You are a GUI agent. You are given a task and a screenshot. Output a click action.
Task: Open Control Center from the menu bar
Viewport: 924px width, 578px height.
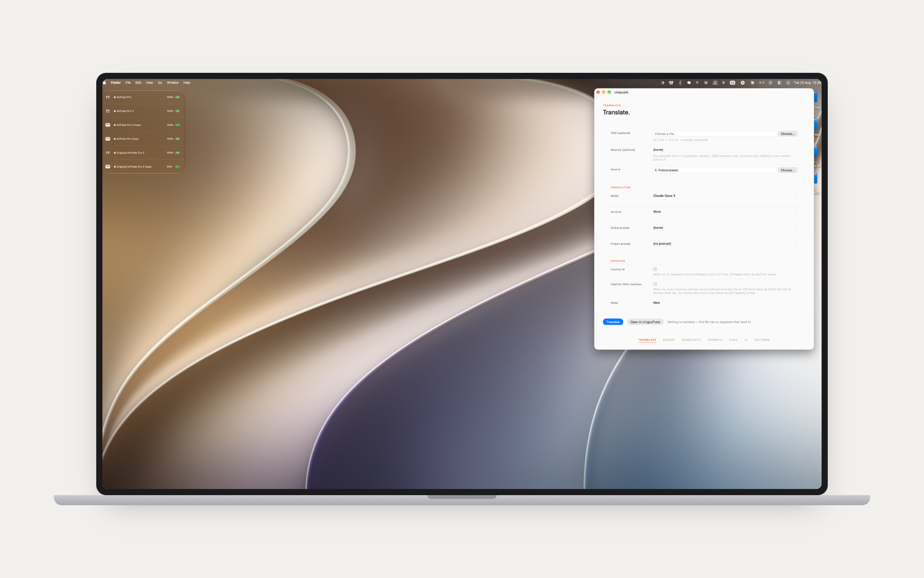point(779,82)
